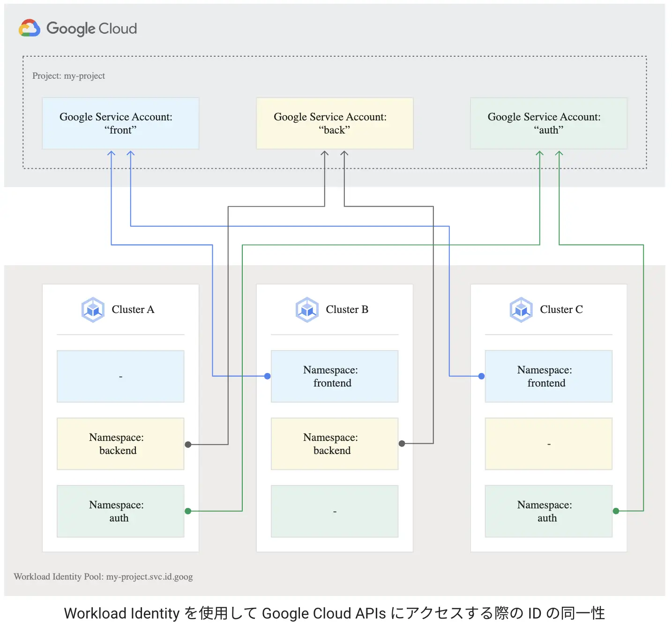Select the Cluster A hexagon icon
672x626 pixels.
[x=93, y=309]
